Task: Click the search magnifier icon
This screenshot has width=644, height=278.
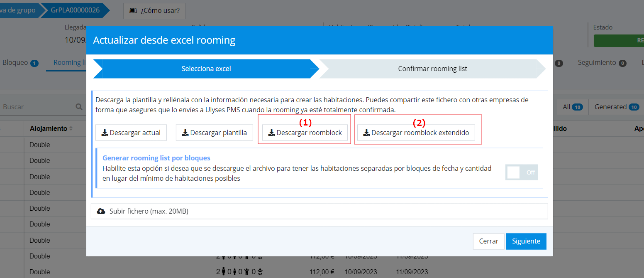Action: [x=79, y=107]
